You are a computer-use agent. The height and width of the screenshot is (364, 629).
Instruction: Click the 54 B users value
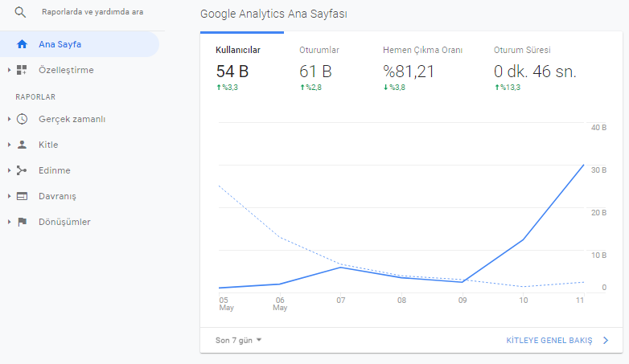(x=232, y=72)
